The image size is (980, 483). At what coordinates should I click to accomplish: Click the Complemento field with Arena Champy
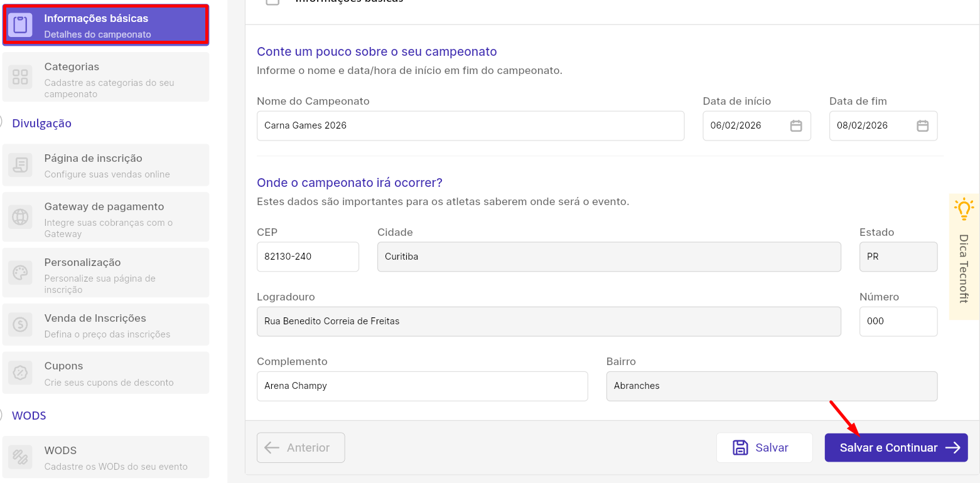422,386
